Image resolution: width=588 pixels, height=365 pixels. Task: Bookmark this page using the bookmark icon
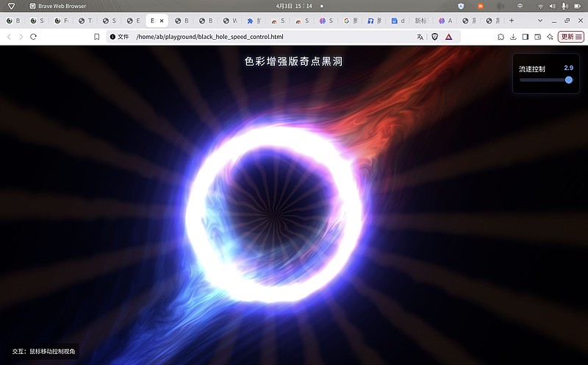click(96, 37)
